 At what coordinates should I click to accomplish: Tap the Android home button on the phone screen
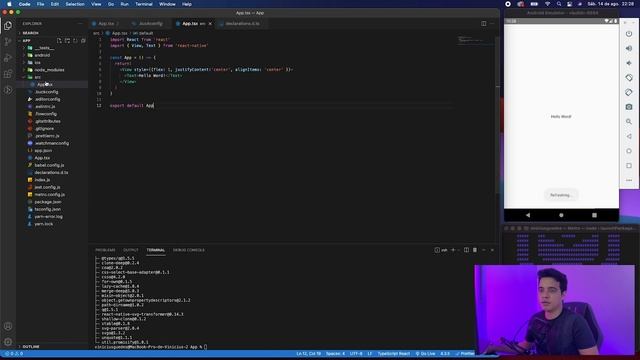click(561, 215)
